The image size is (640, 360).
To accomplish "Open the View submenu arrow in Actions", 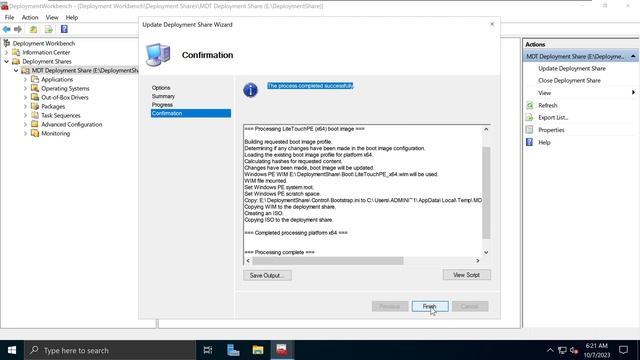I will [633, 93].
